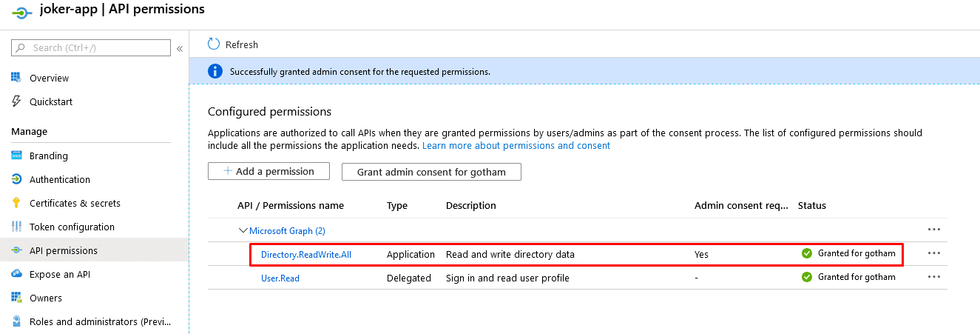Screen dimensions: 980x334
Task: Open the User.Read permission link
Action: (280, 278)
